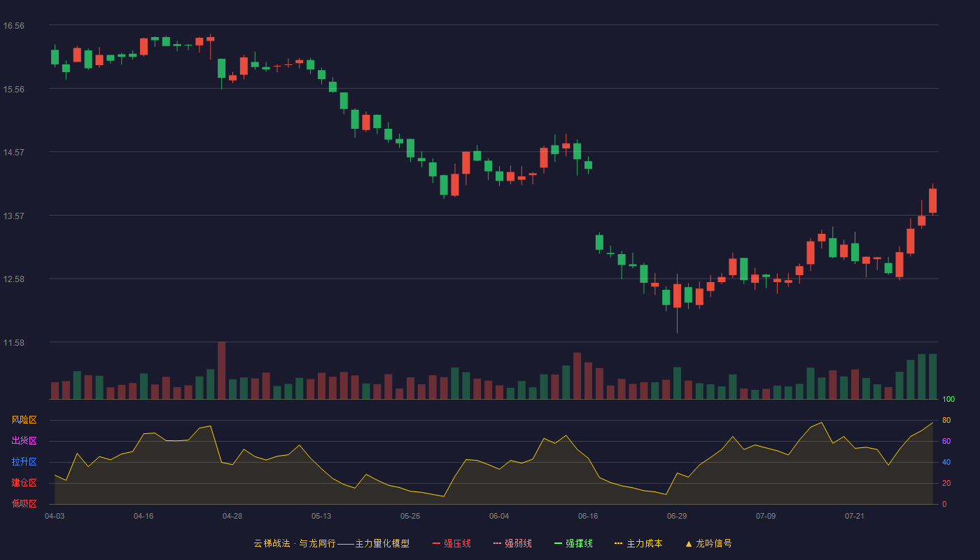980x560 pixels.
Task: Click the 风险区 zone label
Action: (24, 420)
